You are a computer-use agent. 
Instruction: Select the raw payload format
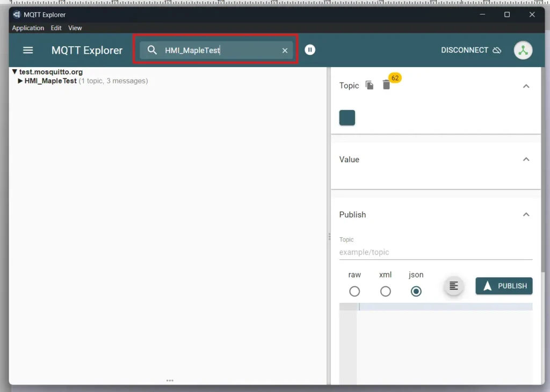click(354, 292)
